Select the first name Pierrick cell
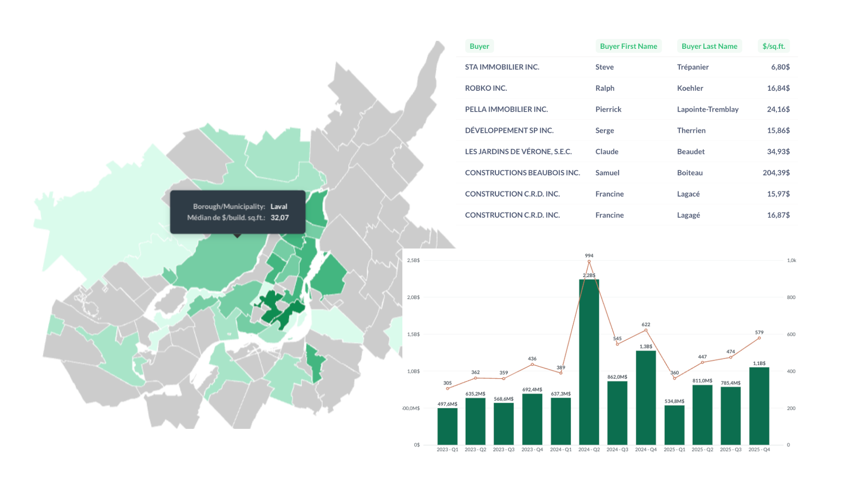 (x=609, y=109)
